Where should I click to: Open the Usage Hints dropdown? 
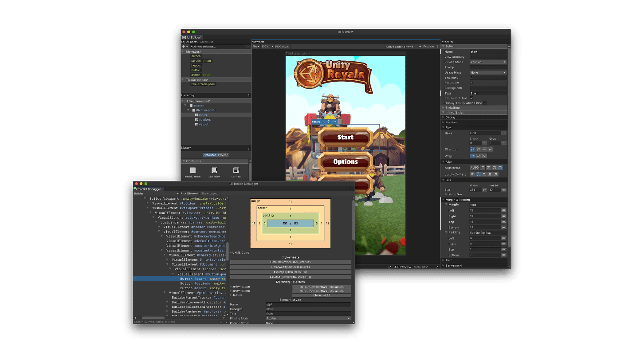tap(488, 73)
